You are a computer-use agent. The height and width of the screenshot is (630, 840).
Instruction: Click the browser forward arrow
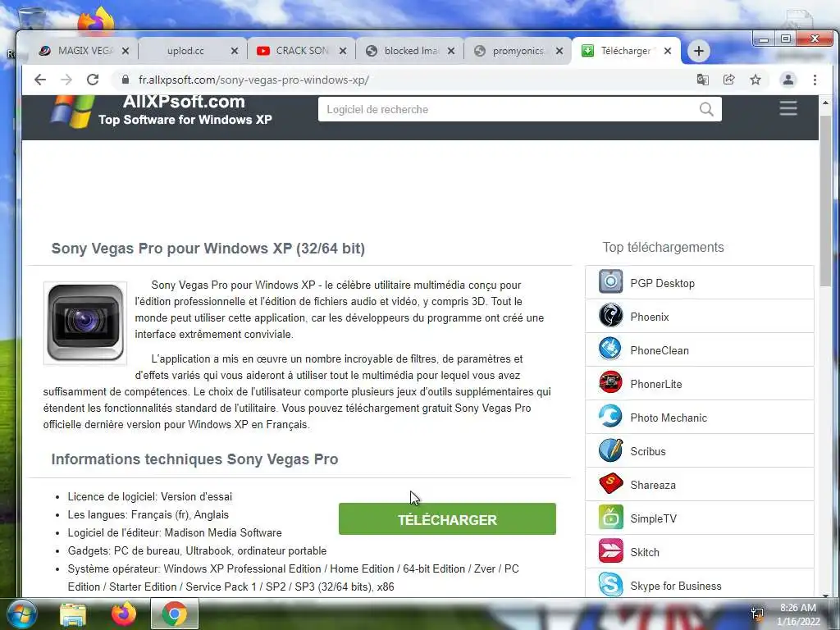pyautogui.click(x=66, y=80)
